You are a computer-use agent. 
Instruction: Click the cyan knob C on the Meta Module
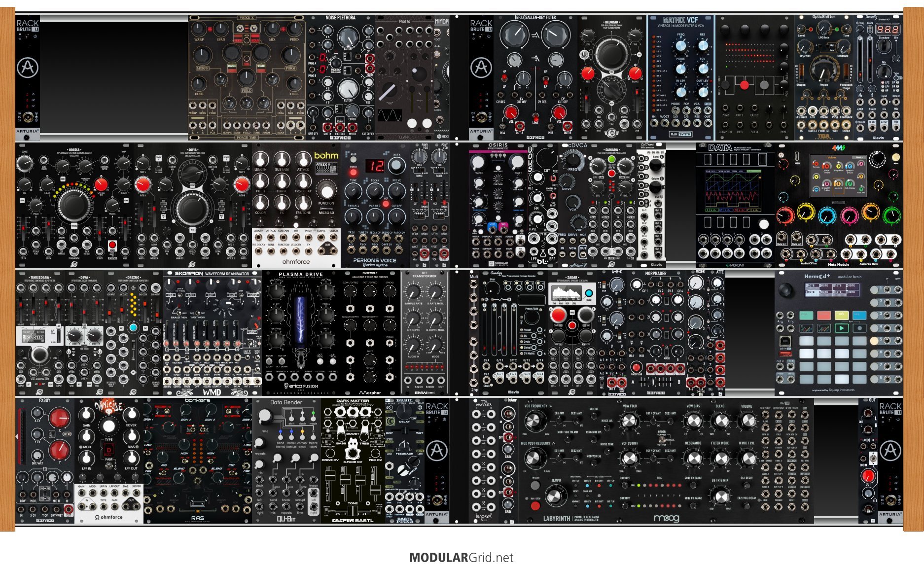point(827,215)
